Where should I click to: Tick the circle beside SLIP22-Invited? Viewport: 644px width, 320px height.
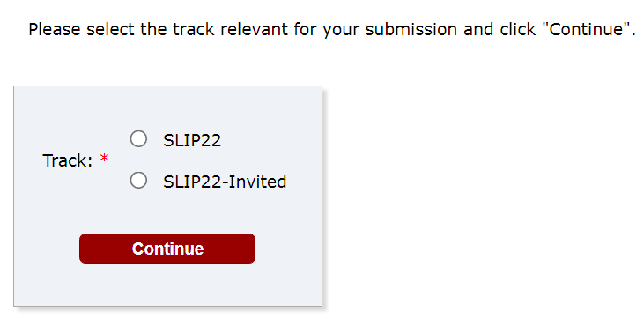(x=138, y=181)
